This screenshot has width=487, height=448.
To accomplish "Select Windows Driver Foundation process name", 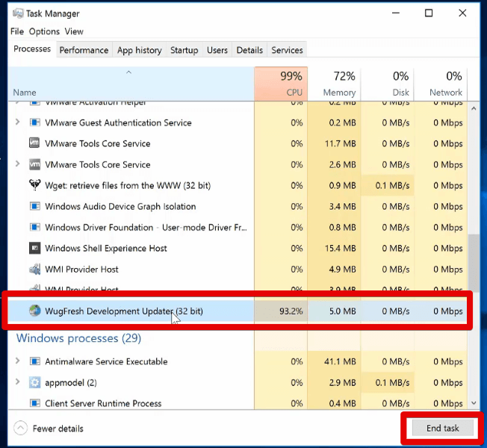I will pyautogui.click(x=146, y=228).
